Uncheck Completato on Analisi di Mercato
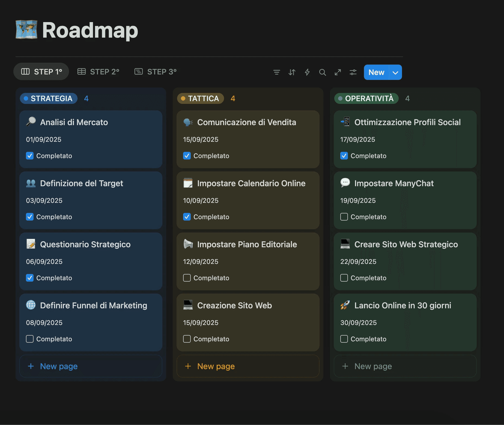The image size is (504, 425). point(30,156)
